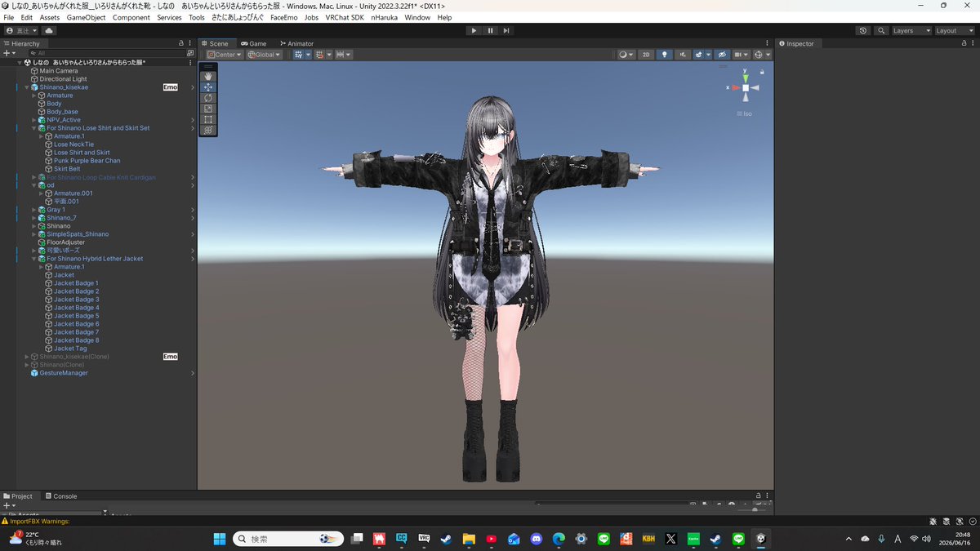Open Hierarchy create plus button
The width and height of the screenshot is (980, 551).
8,53
